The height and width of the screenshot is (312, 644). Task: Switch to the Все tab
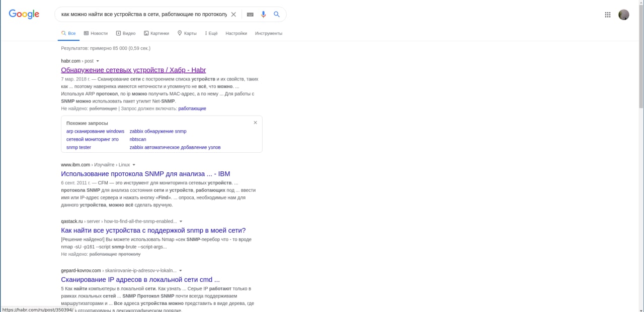pyautogui.click(x=68, y=33)
